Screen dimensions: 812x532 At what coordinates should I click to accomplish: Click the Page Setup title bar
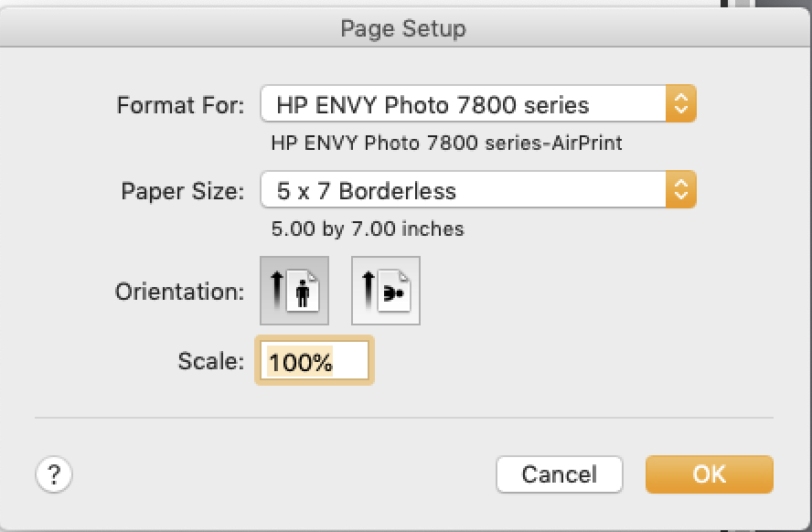pos(403,28)
